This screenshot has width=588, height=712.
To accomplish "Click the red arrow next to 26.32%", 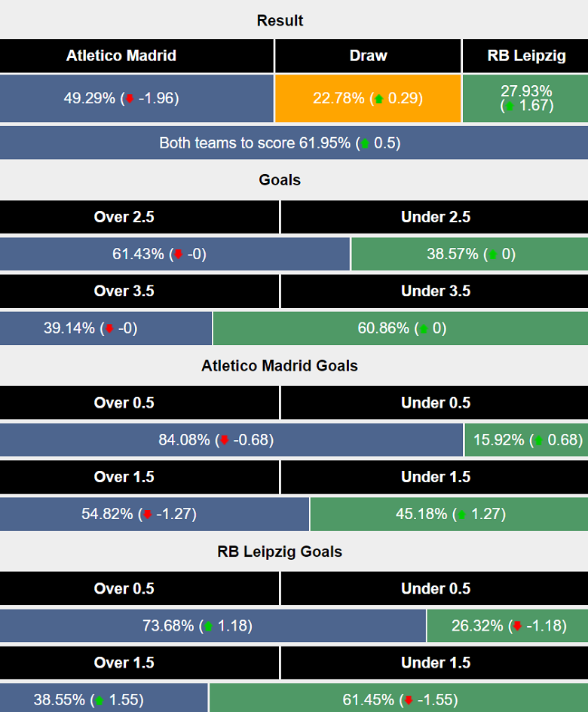I will [517, 626].
